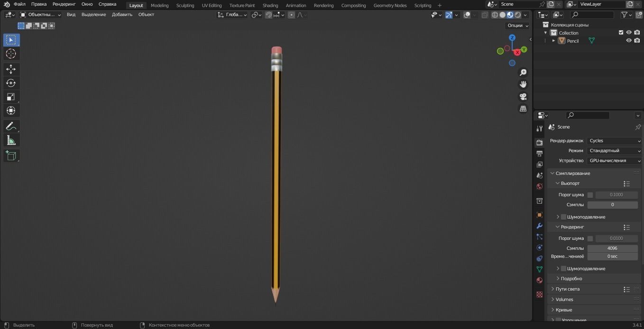
Task: Enable Viewport denoising checkbox
Action: pos(563,217)
